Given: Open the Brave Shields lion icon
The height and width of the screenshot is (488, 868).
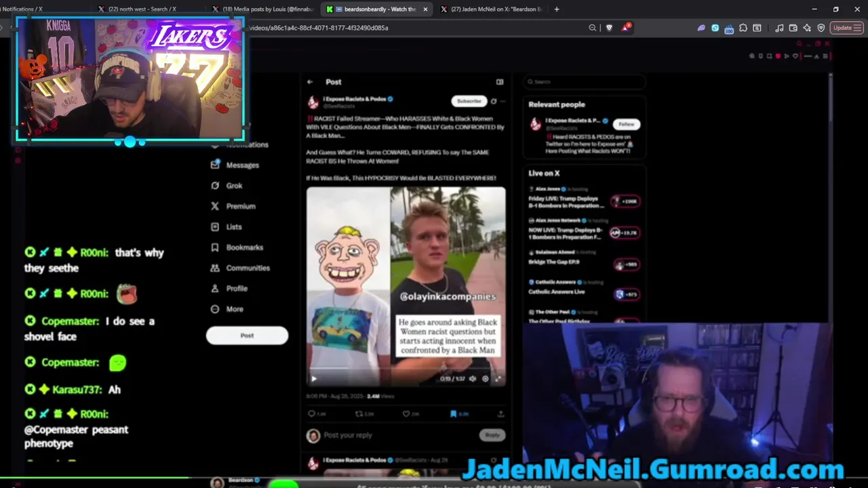Looking at the screenshot, I should click(609, 28).
